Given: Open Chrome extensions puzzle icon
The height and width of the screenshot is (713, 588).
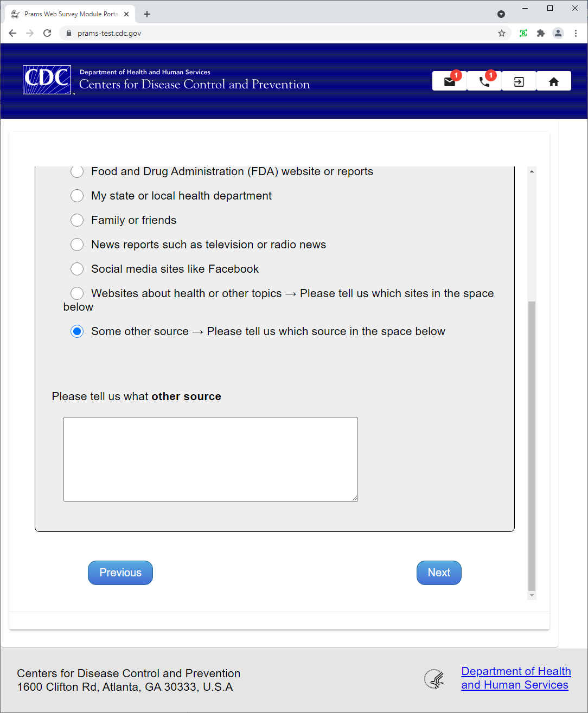Looking at the screenshot, I should click(540, 33).
